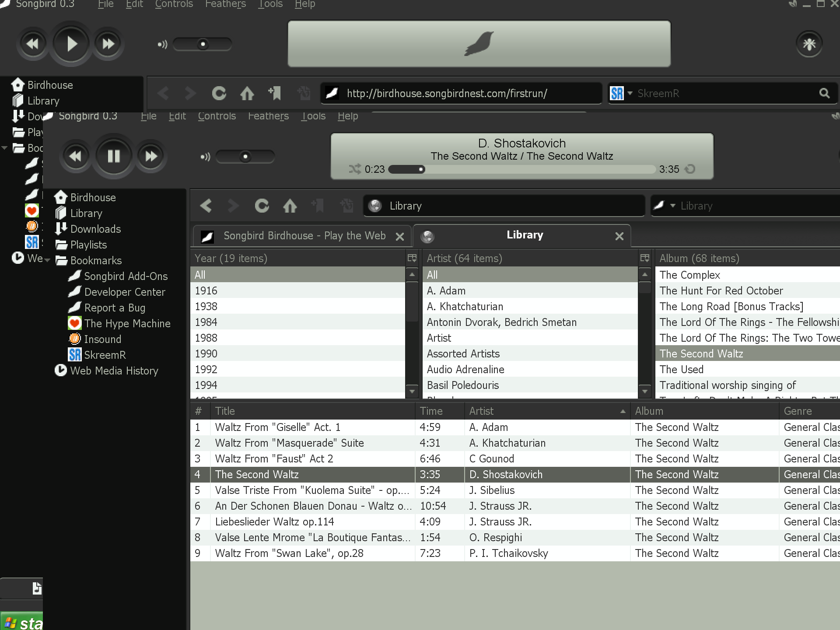Filter library by year 1988
840x630 pixels.
(298, 338)
